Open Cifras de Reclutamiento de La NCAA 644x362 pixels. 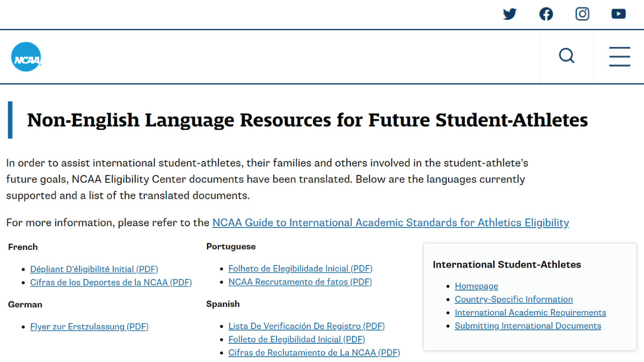(x=314, y=352)
